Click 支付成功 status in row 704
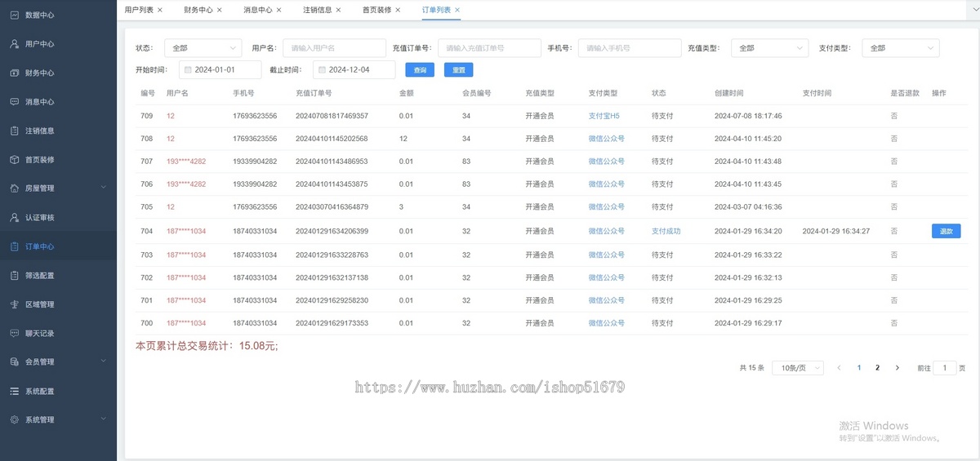This screenshot has width=980, height=461. click(666, 231)
